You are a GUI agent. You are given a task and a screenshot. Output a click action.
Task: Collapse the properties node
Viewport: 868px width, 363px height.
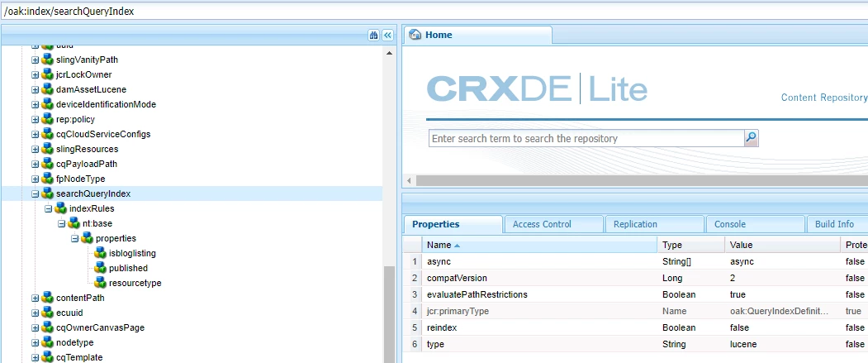pos(74,239)
